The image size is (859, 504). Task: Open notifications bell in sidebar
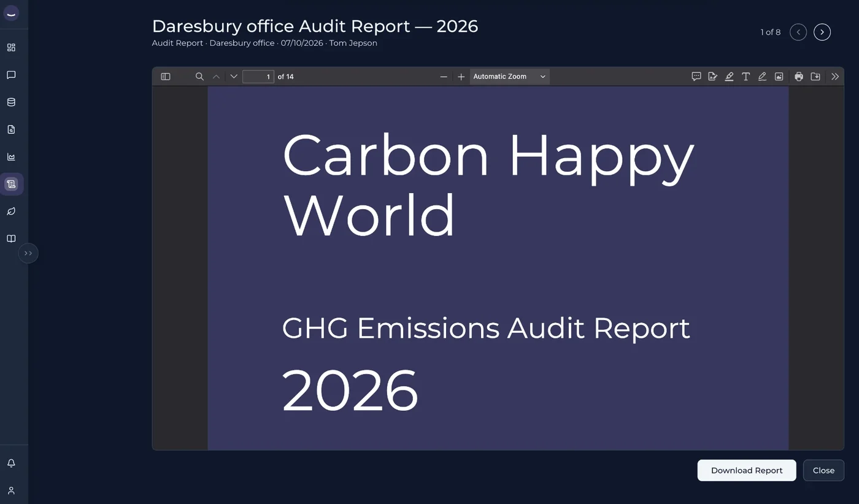coord(11,464)
